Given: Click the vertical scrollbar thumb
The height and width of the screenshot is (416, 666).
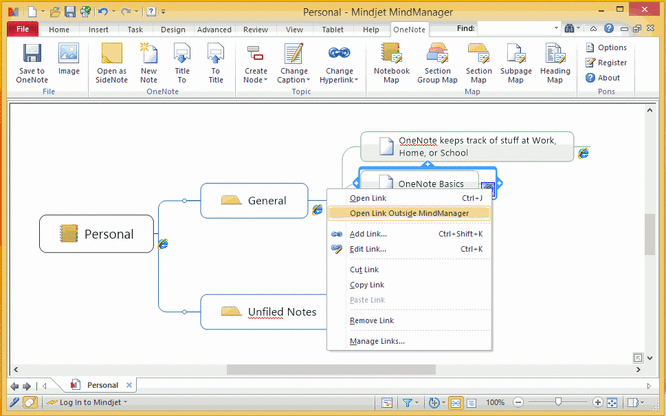Looking at the screenshot, I should coord(649,235).
